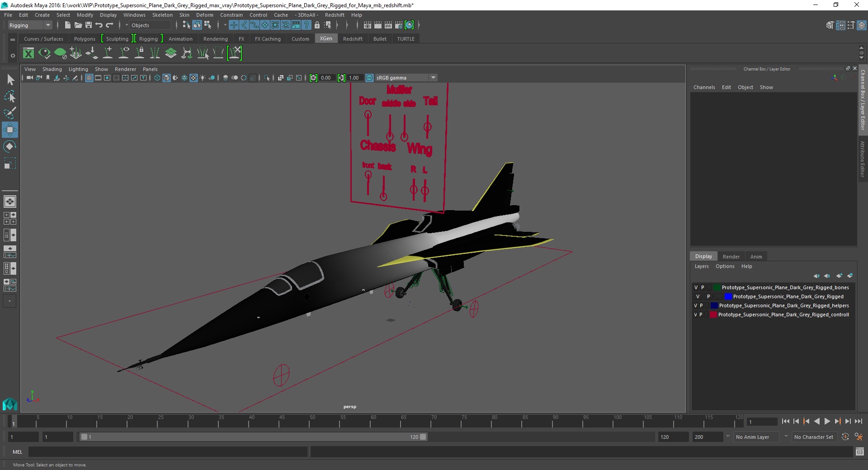868x470 pixels.
Task: Toggle playback P on Rigged_controll layer
Action: [701, 315]
